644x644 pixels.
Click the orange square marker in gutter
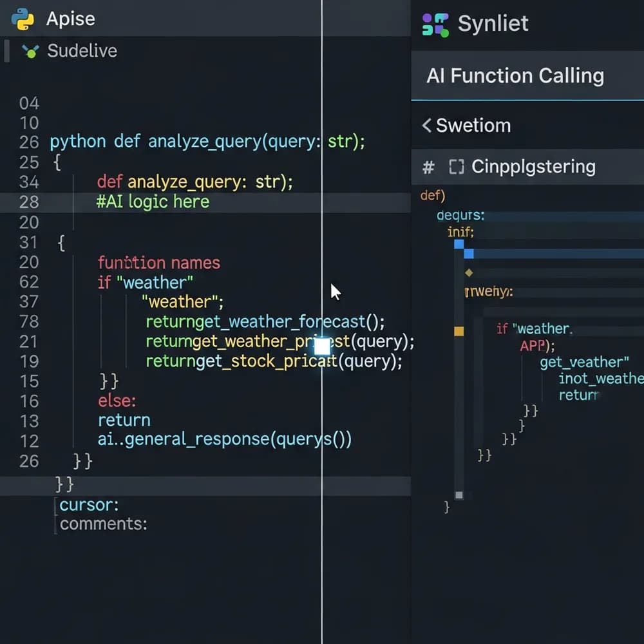coord(459,332)
